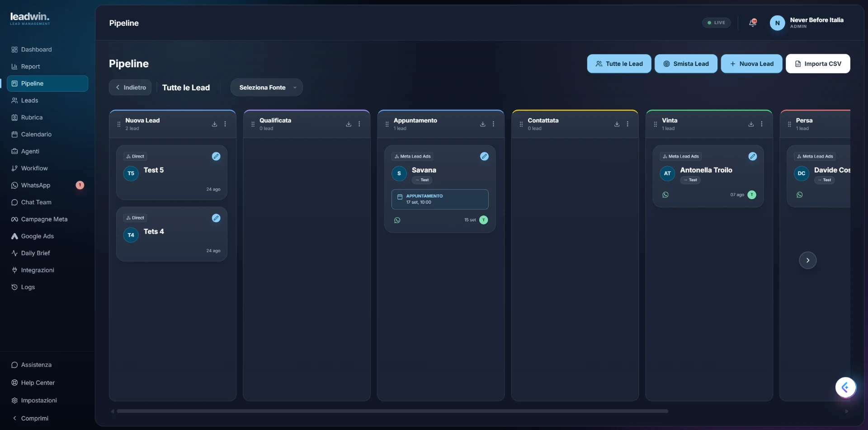The width and height of the screenshot is (868, 430).
Task: Open three-dot menu of Qualificata column
Action: point(359,124)
